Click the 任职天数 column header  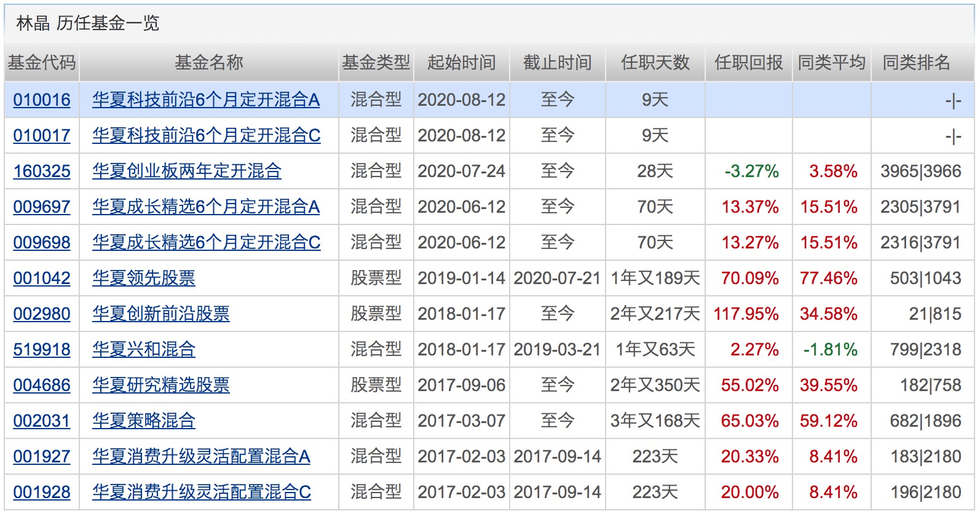[x=655, y=63]
